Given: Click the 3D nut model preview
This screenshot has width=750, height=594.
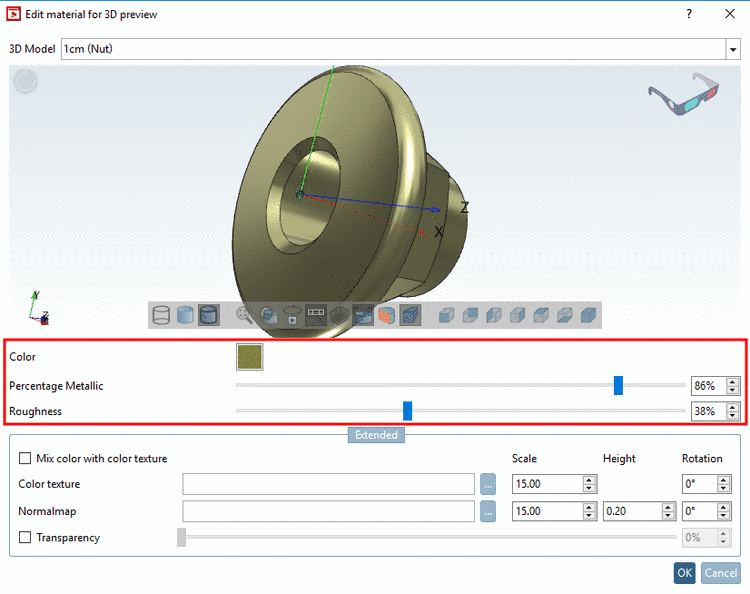Looking at the screenshot, I should click(350, 201).
